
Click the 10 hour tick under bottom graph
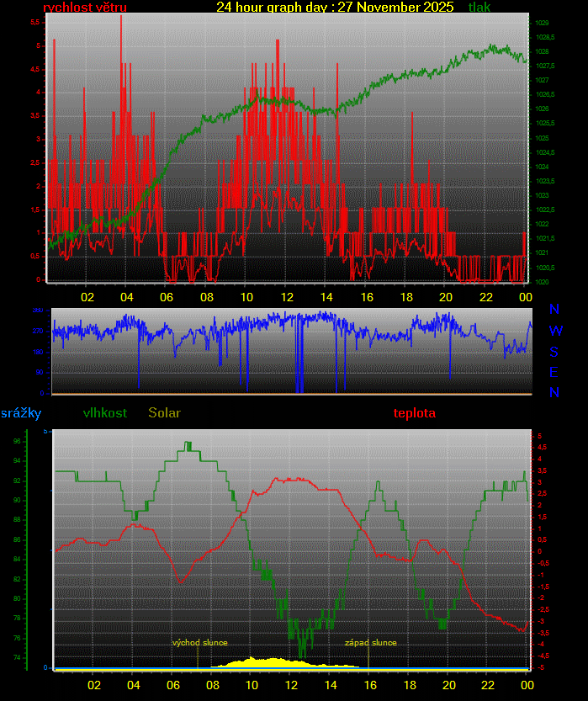[x=252, y=685]
